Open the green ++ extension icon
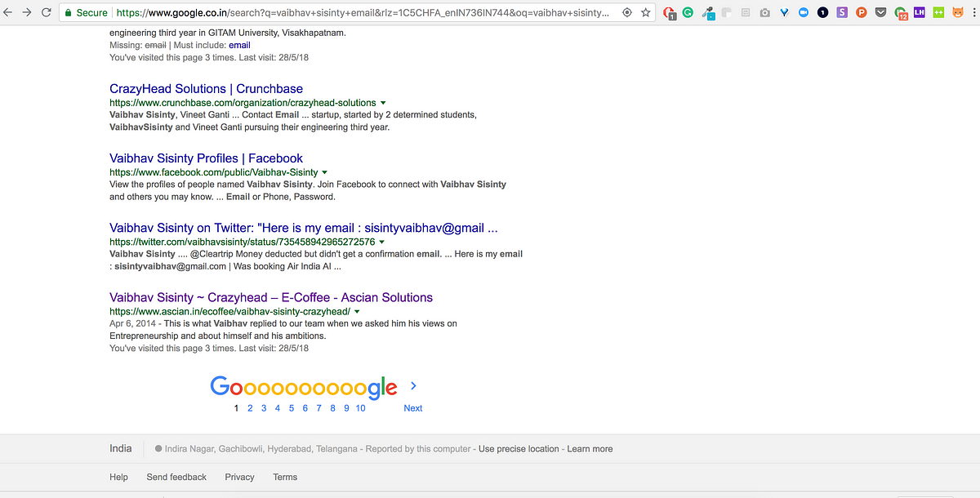This screenshot has height=498, width=980. click(939, 12)
